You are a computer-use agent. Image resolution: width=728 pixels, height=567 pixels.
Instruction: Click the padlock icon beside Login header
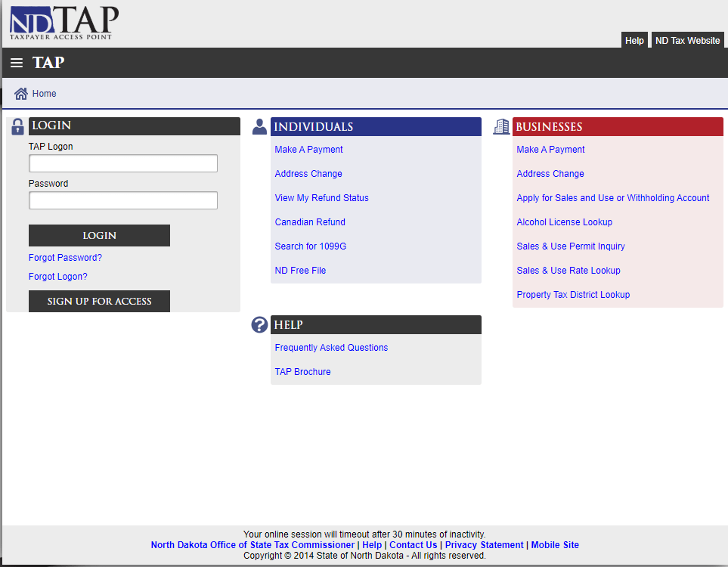pyautogui.click(x=18, y=127)
